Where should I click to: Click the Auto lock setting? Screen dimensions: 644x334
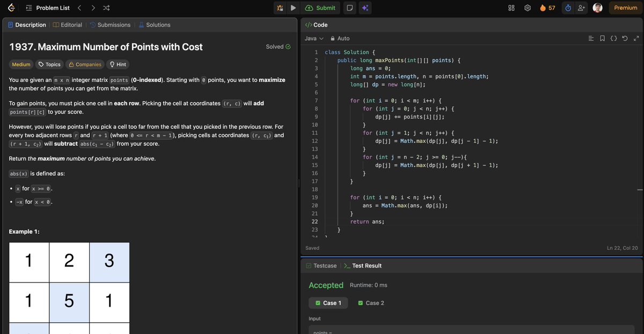(340, 39)
